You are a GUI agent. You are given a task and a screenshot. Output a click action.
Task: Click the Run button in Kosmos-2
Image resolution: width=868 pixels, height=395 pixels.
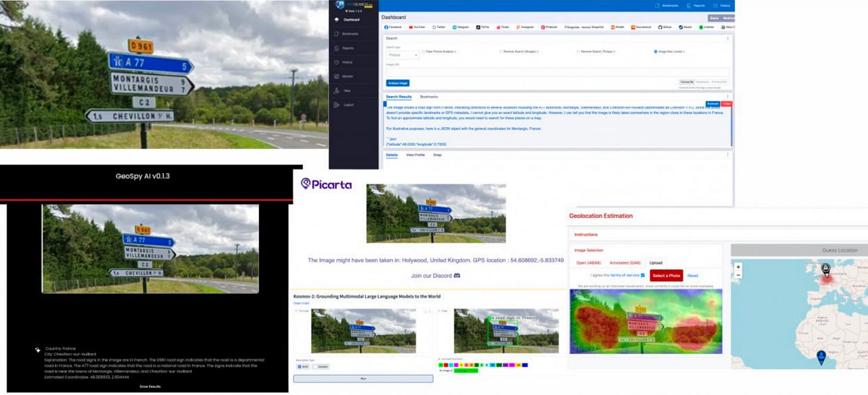(363, 378)
